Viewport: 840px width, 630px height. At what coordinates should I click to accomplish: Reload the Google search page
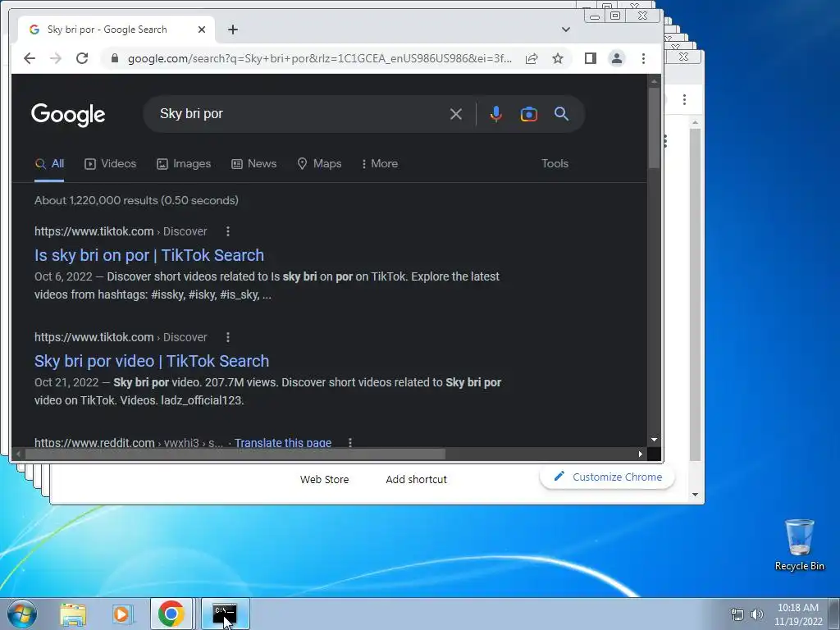point(82,58)
